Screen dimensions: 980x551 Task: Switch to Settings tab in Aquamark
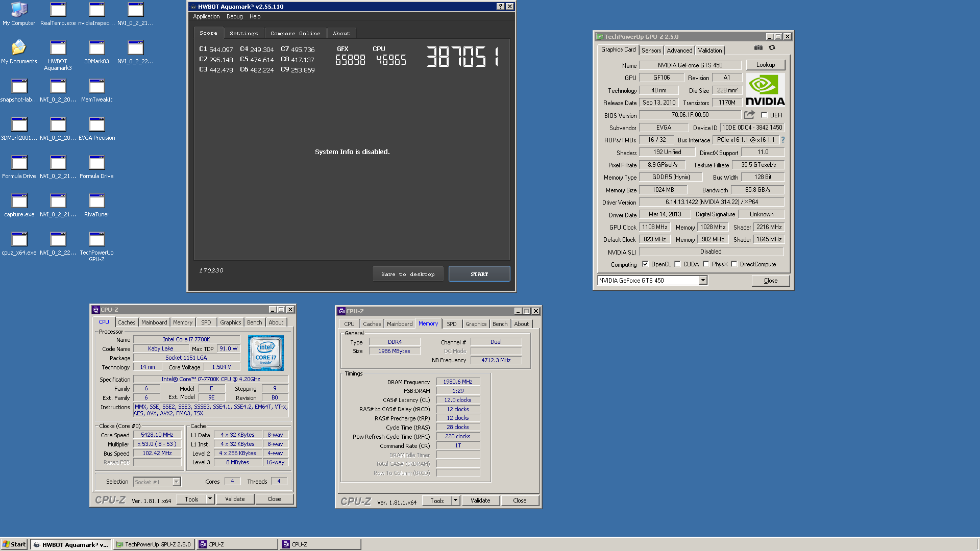click(x=243, y=34)
